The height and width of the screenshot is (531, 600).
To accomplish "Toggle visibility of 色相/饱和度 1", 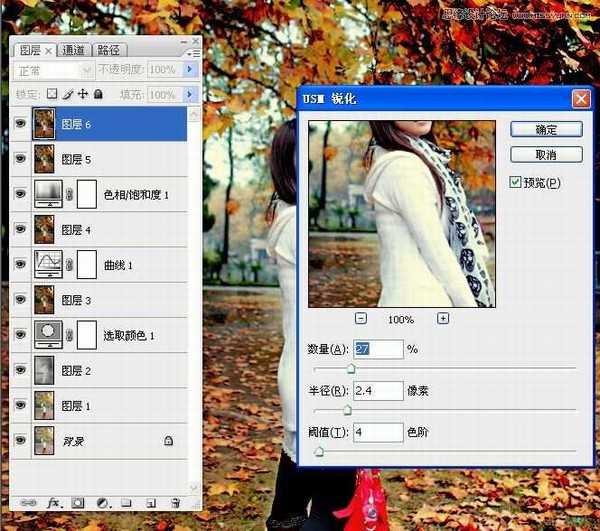I will tap(20, 194).
